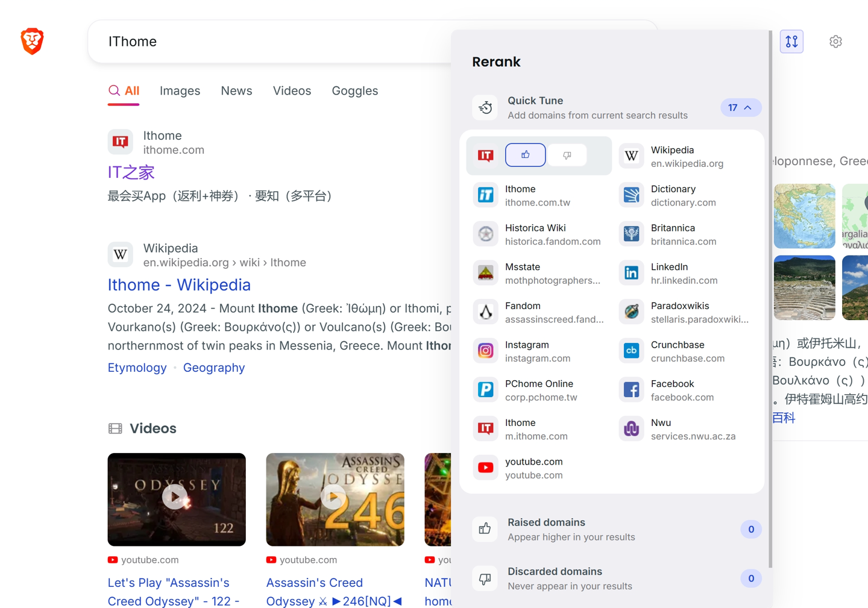Click the Instagram icon in the domain list
Screen dimensions: 868x608
point(485,350)
